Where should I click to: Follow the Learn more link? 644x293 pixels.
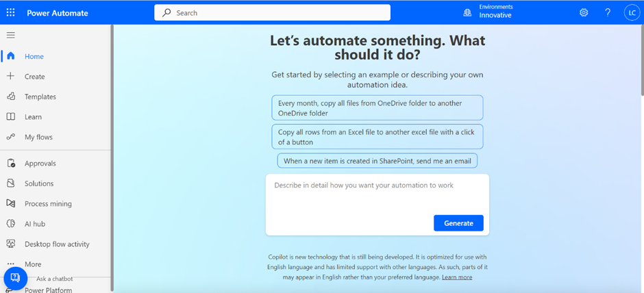pos(456,277)
